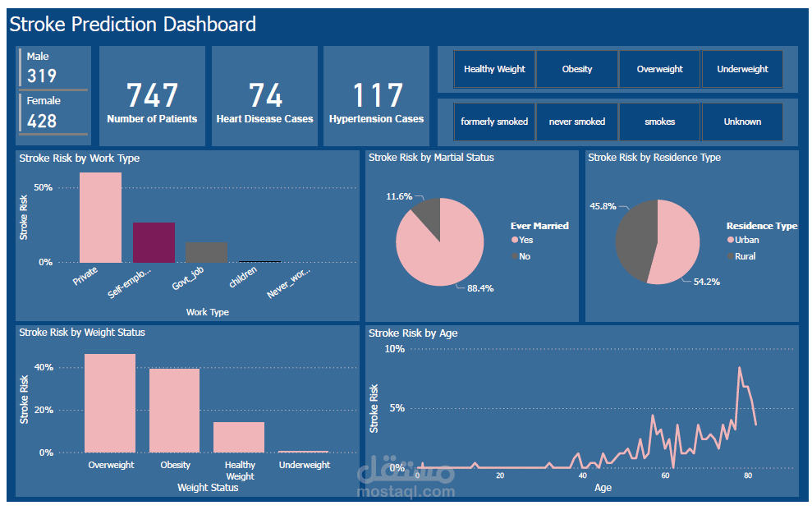This screenshot has width=812, height=510.
Task: Select the never smoked slicer
Action: click(577, 122)
